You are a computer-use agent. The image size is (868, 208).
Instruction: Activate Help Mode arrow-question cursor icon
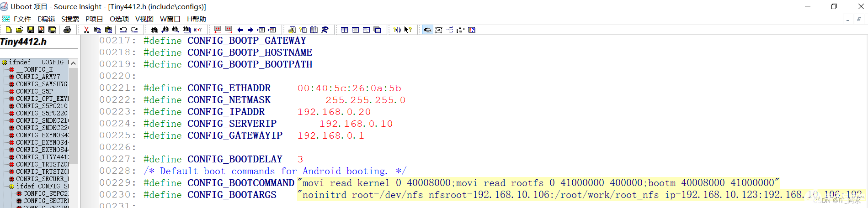click(x=408, y=30)
